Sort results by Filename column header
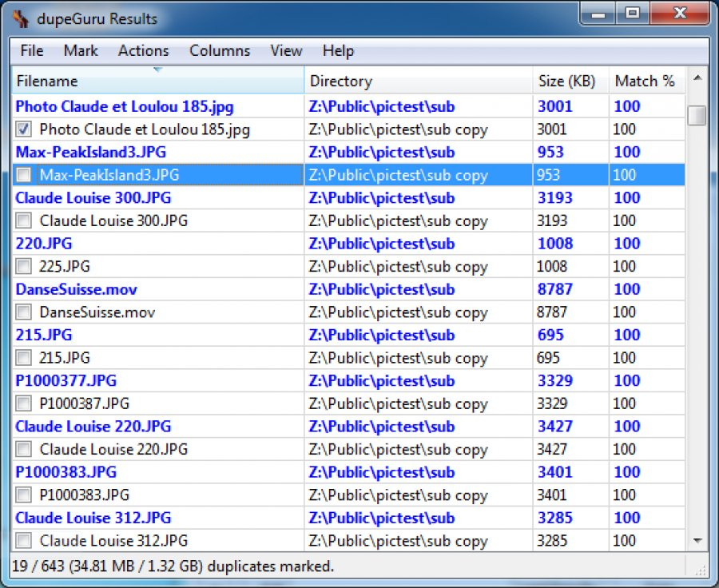The height and width of the screenshot is (588, 719). 158,81
